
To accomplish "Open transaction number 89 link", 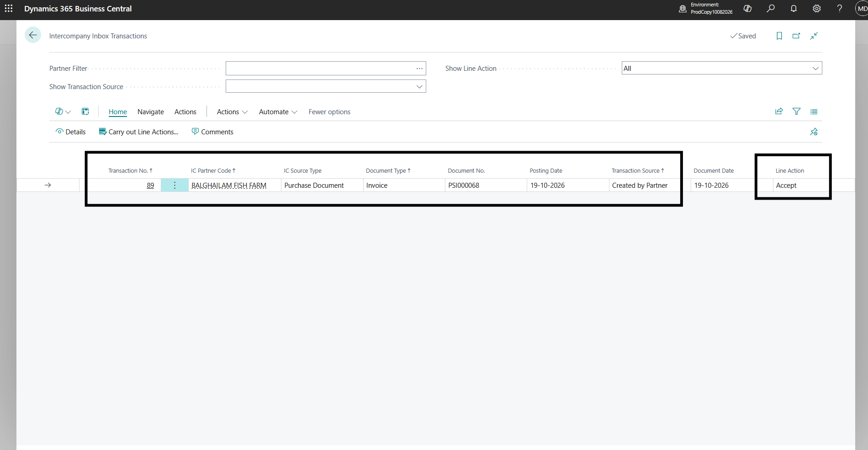I will point(150,185).
